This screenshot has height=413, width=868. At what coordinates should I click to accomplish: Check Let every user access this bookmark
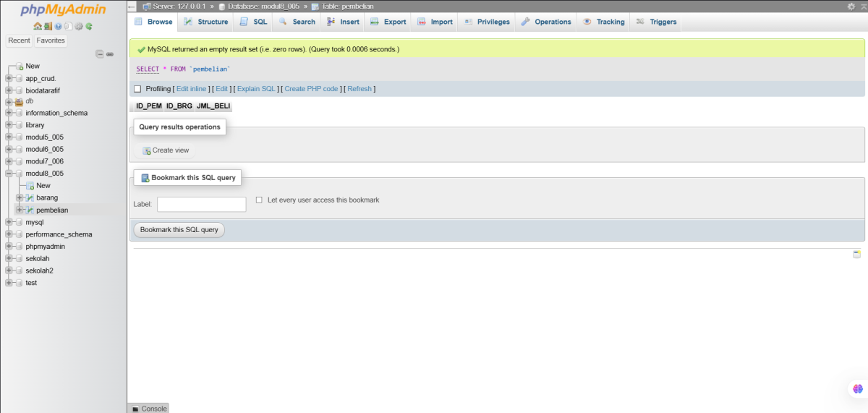259,200
